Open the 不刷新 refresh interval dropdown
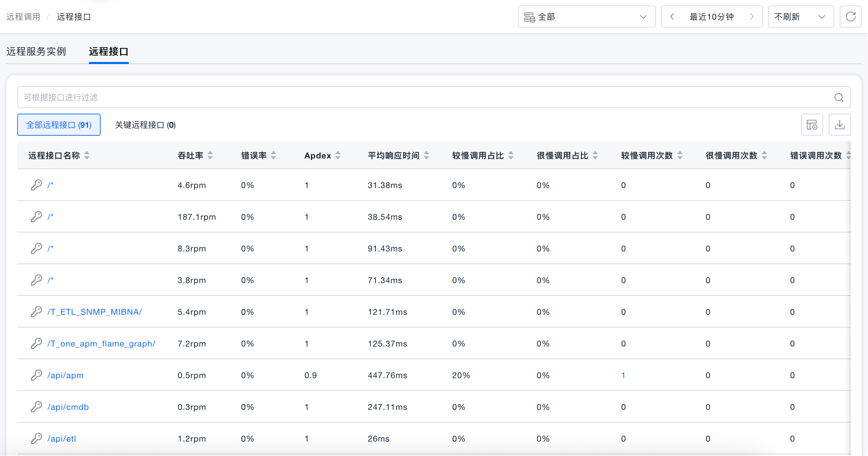The width and height of the screenshot is (868, 456). (801, 17)
